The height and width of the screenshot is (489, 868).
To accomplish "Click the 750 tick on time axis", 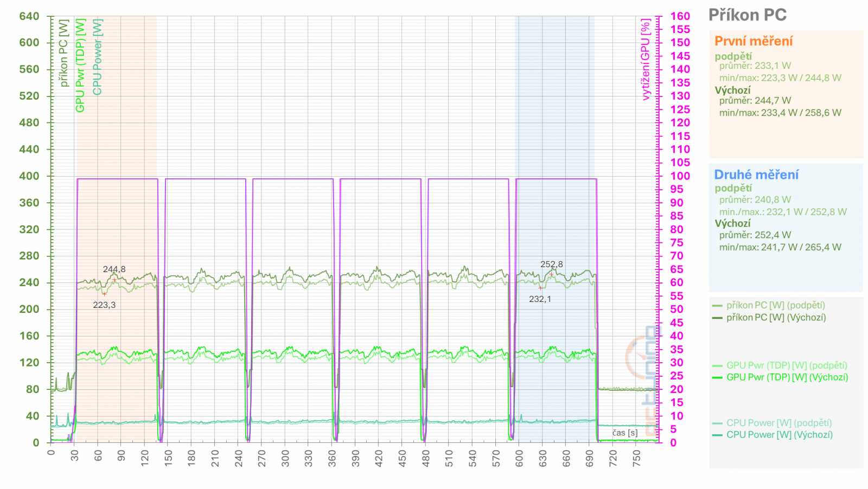I will (637, 458).
